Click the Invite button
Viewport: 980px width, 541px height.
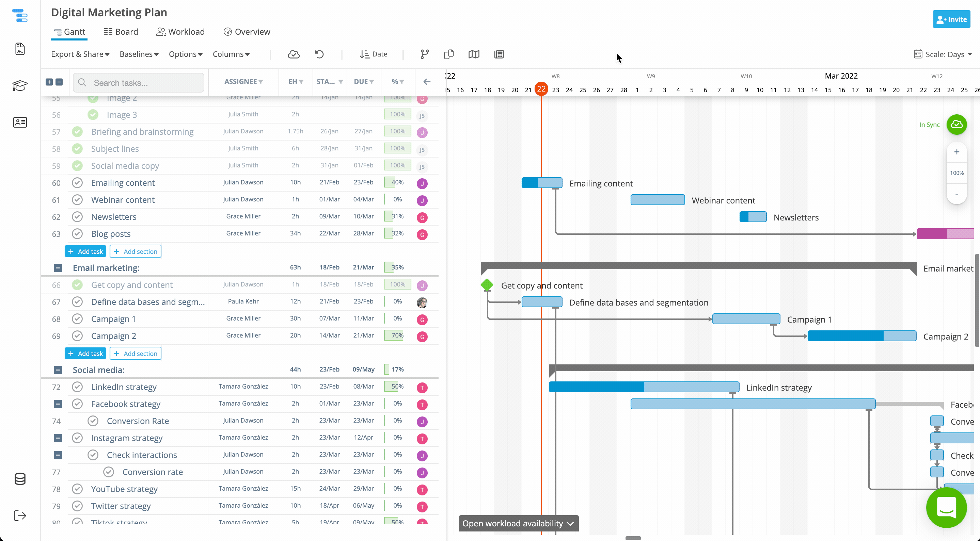[951, 19]
